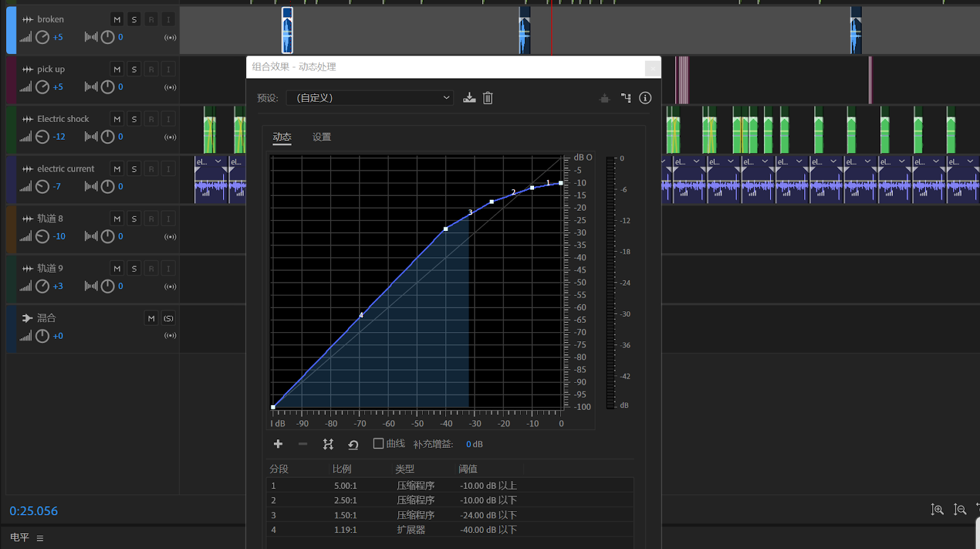This screenshot has height=549, width=980.
Task: Open the 电平 panel menu
Action: [x=40, y=538]
